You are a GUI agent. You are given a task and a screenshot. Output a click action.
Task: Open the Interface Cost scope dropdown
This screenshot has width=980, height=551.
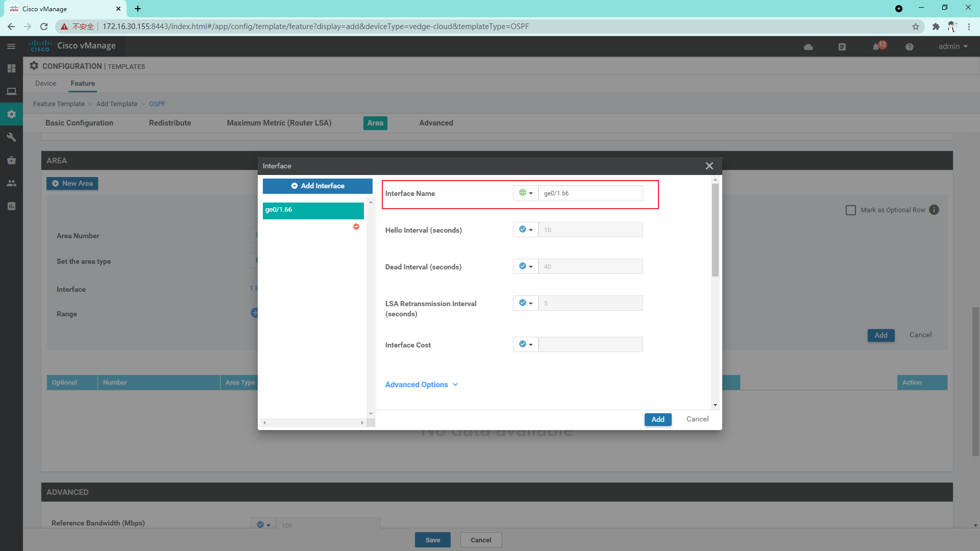pos(525,344)
